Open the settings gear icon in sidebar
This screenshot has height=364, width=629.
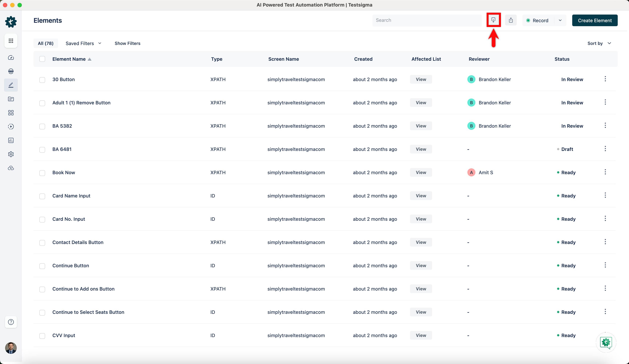click(x=11, y=154)
